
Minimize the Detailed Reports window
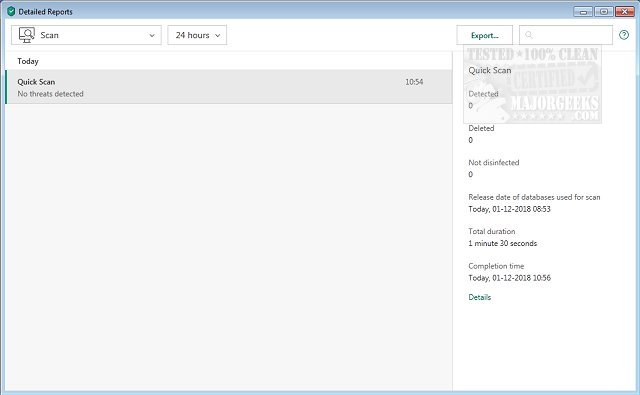coord(583,11)
